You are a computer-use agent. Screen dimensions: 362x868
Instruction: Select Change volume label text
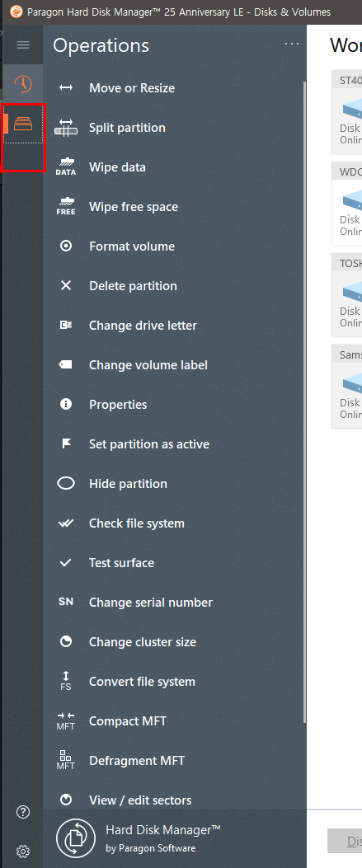(148, 365)
